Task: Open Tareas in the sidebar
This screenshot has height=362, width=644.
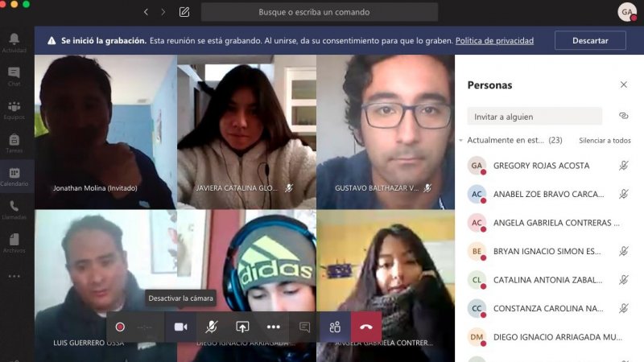Action: coord(14,143)
